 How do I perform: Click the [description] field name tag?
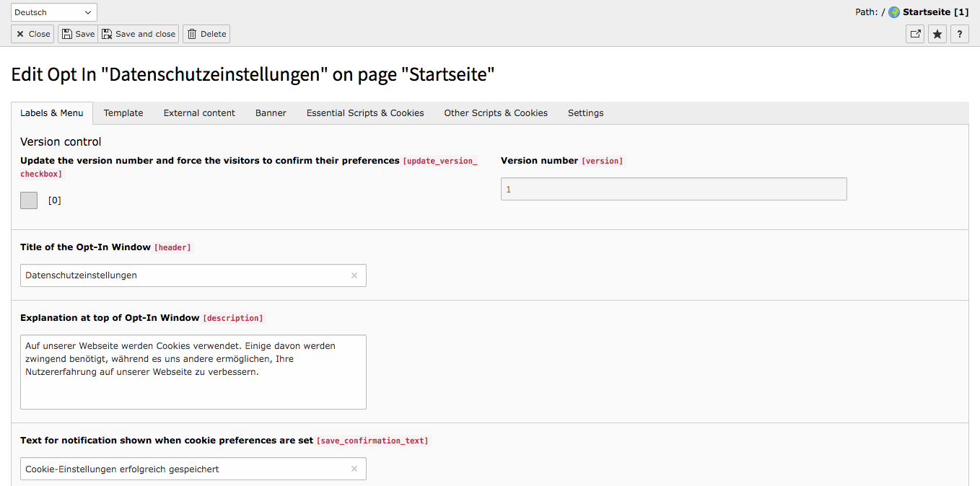(x=233, y=318)
